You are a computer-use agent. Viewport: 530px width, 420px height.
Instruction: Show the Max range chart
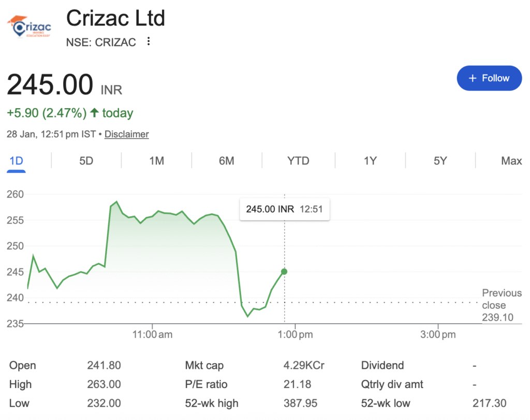(511, 161)
